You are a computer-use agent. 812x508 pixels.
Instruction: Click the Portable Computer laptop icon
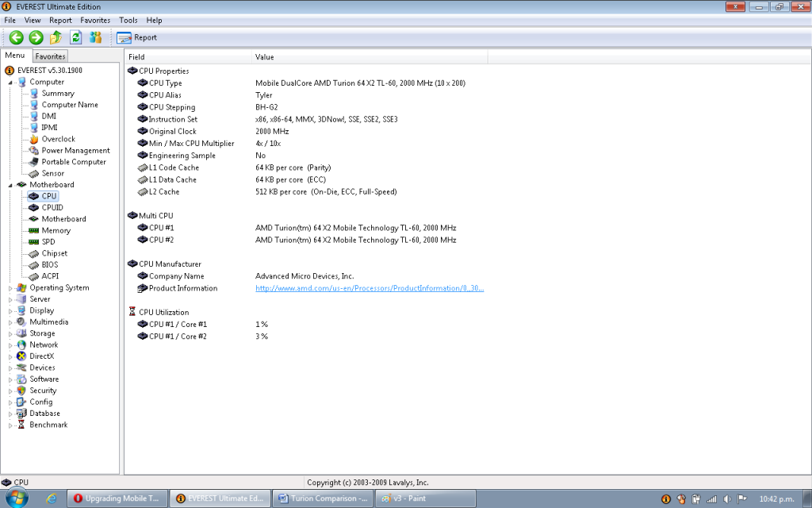pyautogui.click(x=33, y=162)
